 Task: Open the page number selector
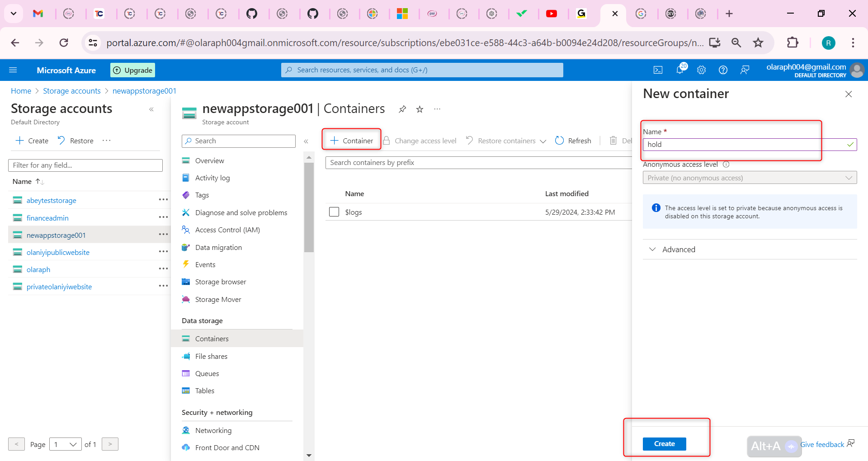65,444
